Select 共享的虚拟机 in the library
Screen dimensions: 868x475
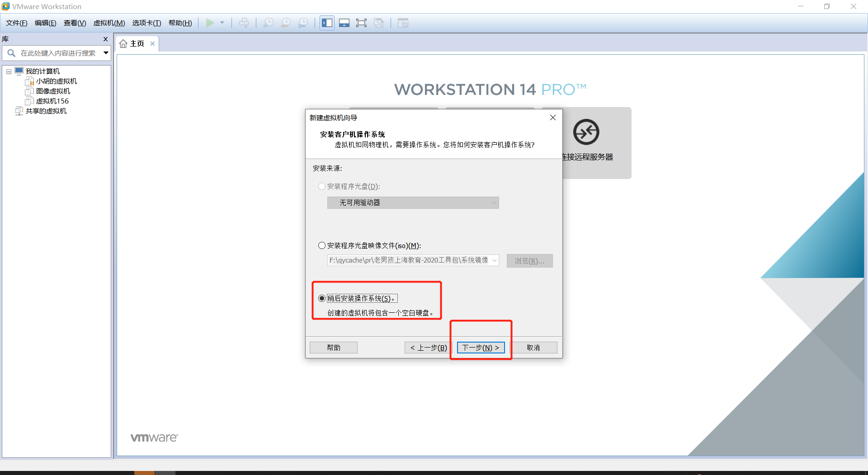pos(46,111)
